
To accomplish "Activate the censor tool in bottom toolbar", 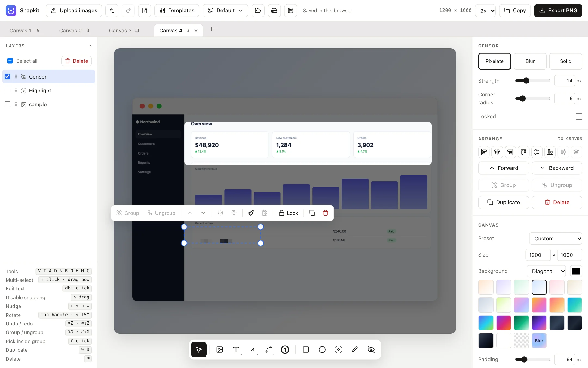I will [x=371, y=349].
